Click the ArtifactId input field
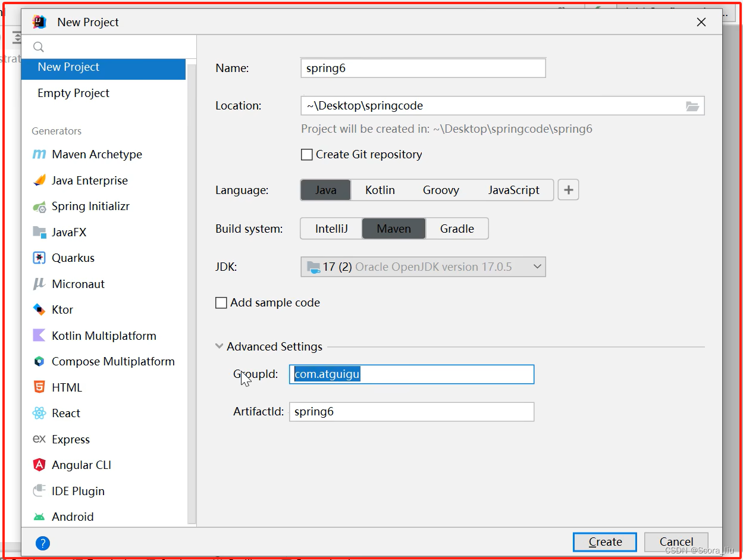This screenshot has width=743, height=560. click(x=412, y=412)
